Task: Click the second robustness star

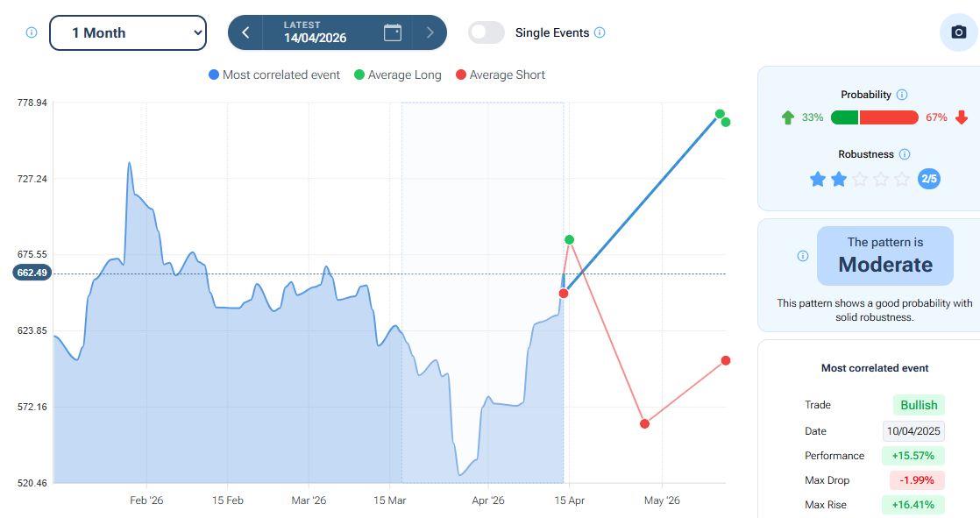Action: coord(839,180)
